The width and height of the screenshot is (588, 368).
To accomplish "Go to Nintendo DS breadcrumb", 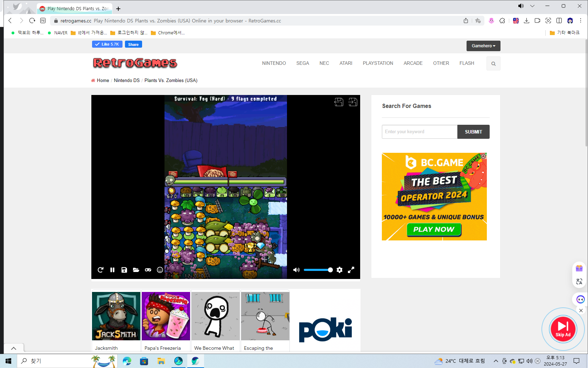I will pos(127,80).
